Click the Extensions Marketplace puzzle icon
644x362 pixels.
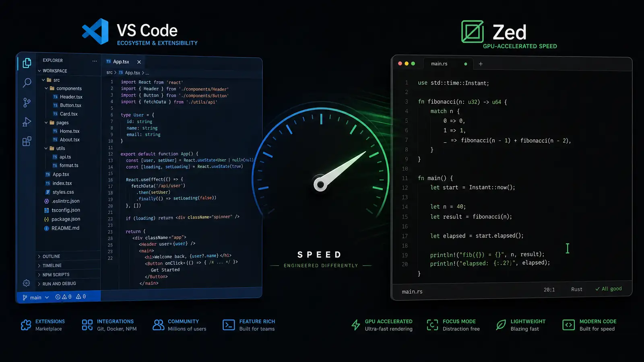[26, 325]
